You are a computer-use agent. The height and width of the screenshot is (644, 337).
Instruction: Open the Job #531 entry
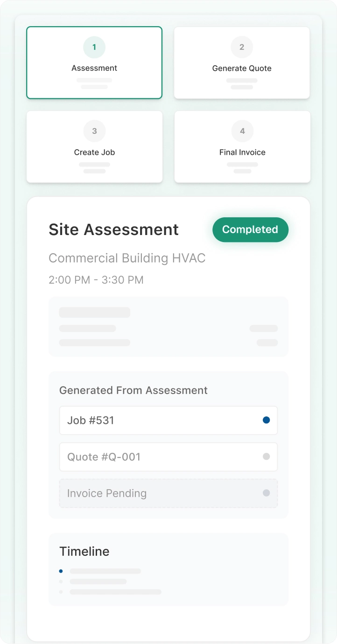[x=168, y=420]
